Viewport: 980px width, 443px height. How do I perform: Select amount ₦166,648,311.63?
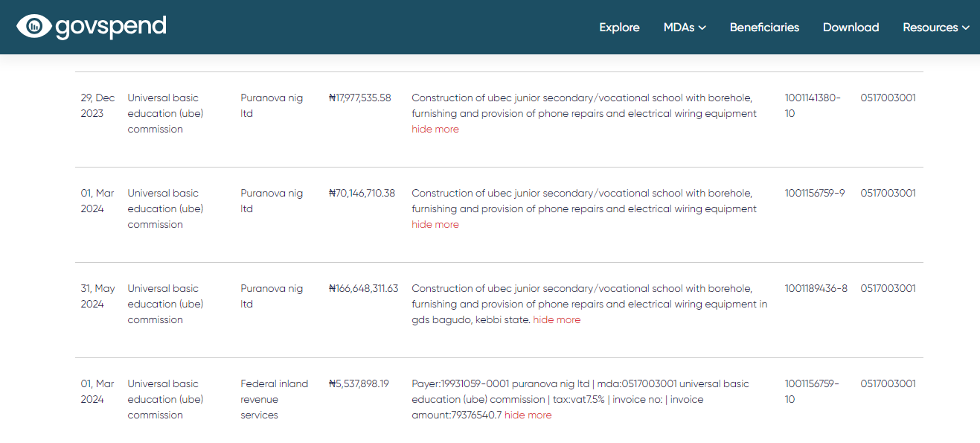click(363, 289)
